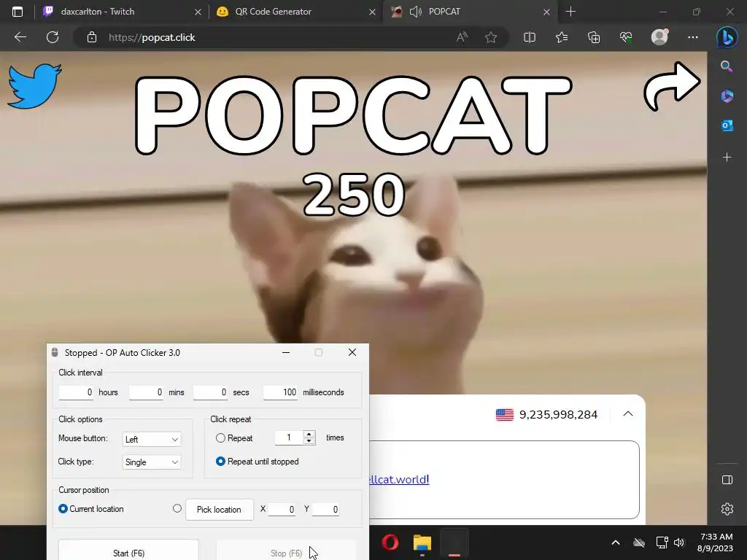This screenshot has height=560, width=747.
Task: Reload the page with the refresh icon
Action: (53, 37)
